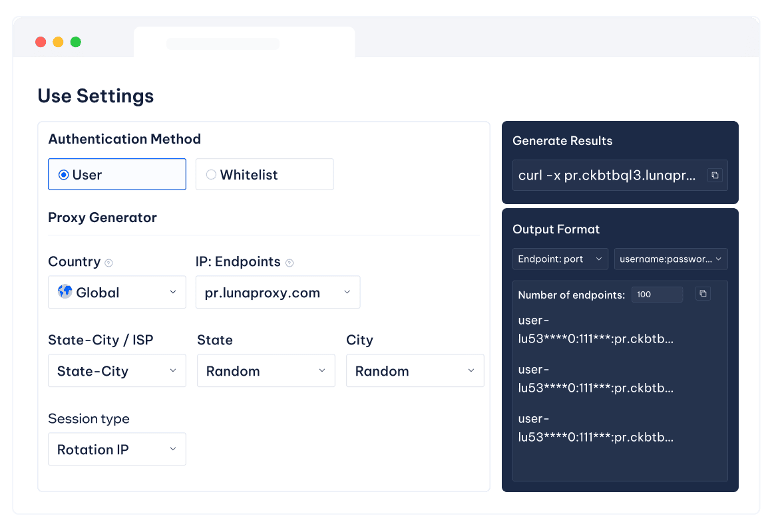Select the User authentication radio button

click(62, 174)
